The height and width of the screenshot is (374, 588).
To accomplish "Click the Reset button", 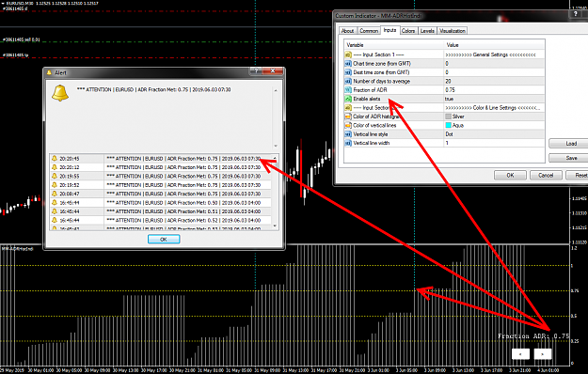I will tap(578, 175).
